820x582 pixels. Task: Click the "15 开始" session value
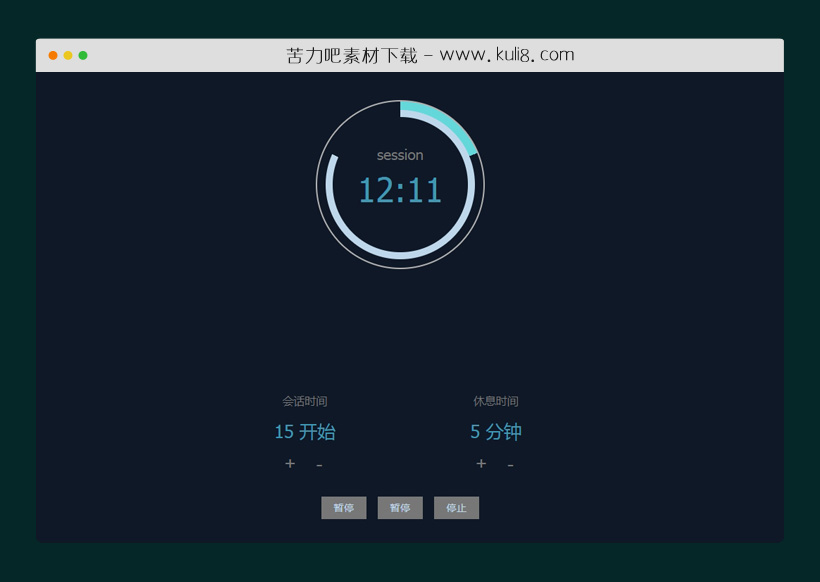305,432
